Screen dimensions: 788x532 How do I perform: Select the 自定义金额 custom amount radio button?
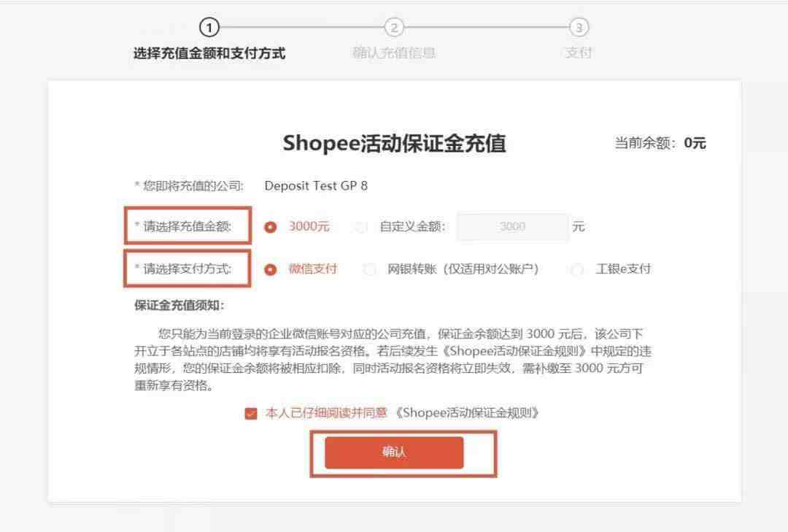click(361, 227)
